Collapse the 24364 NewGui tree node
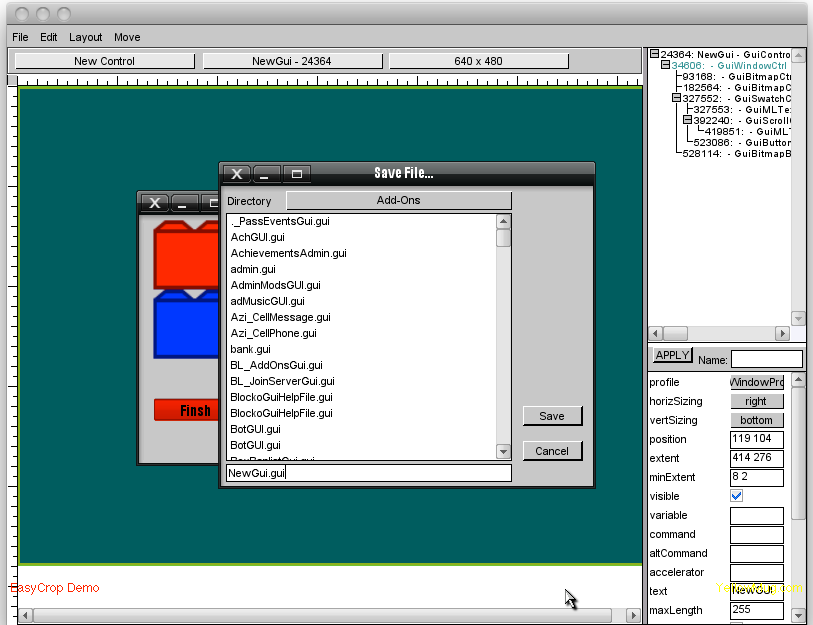 pos(655,55)
